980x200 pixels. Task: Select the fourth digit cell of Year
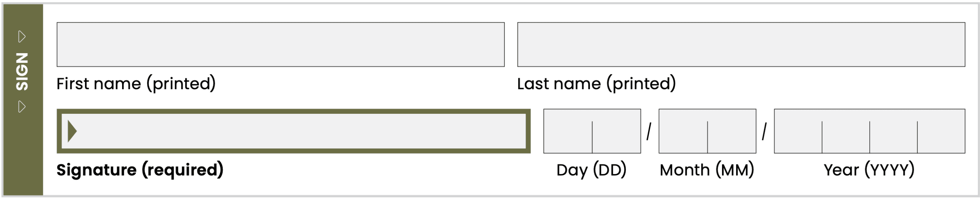coord(941,131)
